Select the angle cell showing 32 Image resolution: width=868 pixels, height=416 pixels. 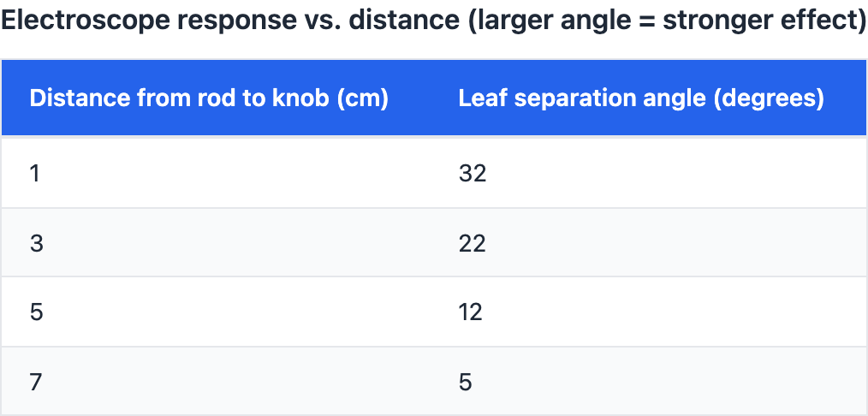click(473, 174)
